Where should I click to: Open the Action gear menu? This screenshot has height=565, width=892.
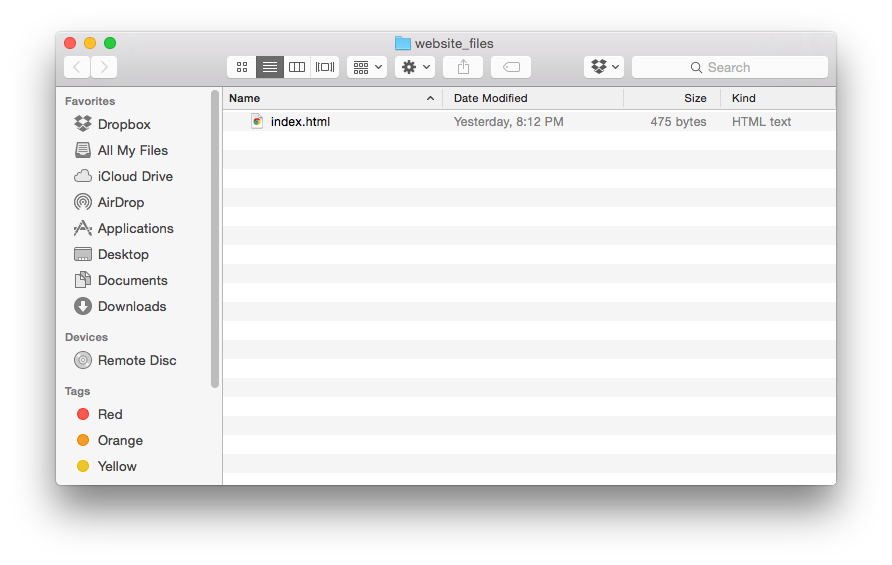point(415,67)
